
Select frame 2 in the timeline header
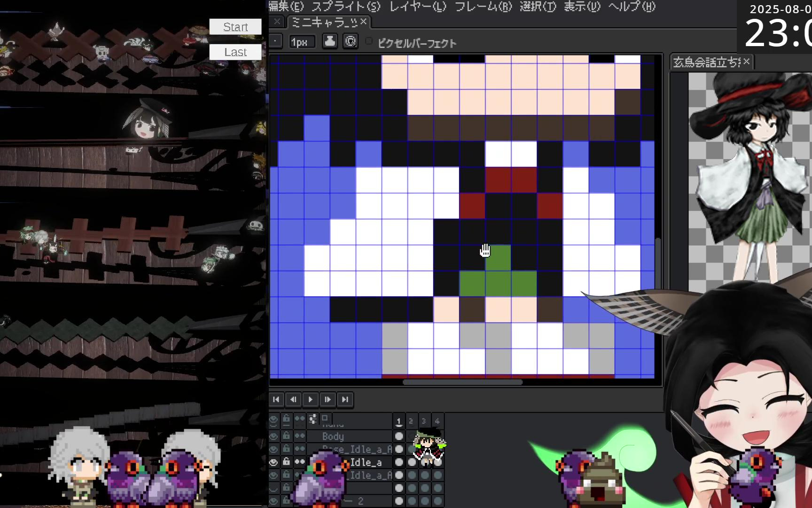tap(411, 421)
